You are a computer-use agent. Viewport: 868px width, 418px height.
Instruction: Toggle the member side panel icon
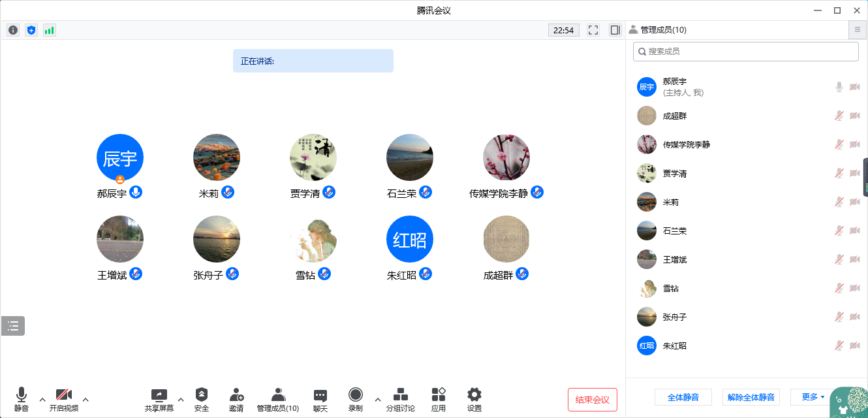tap(615, 30)
